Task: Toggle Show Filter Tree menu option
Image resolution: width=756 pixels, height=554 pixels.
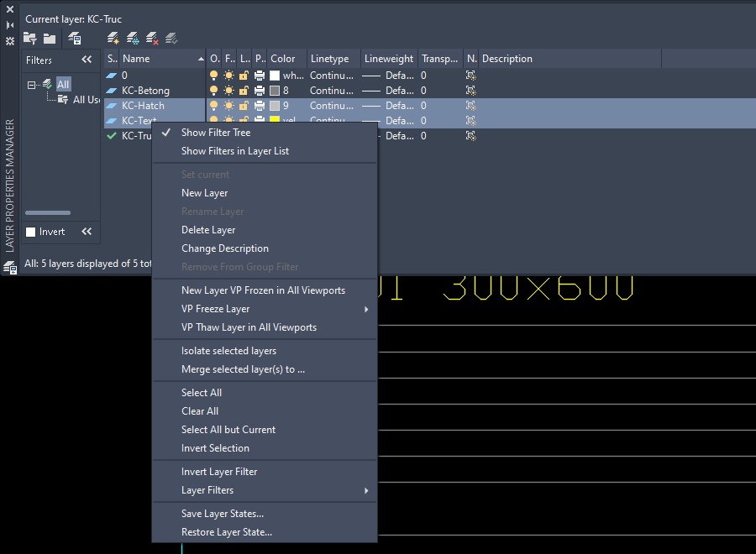Action: [x=265, y=133]
